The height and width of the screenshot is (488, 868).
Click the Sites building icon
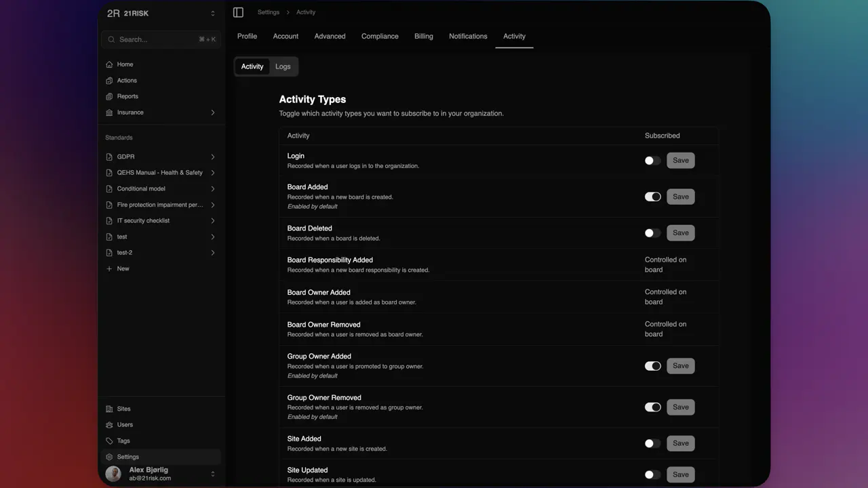pos(109,409)
